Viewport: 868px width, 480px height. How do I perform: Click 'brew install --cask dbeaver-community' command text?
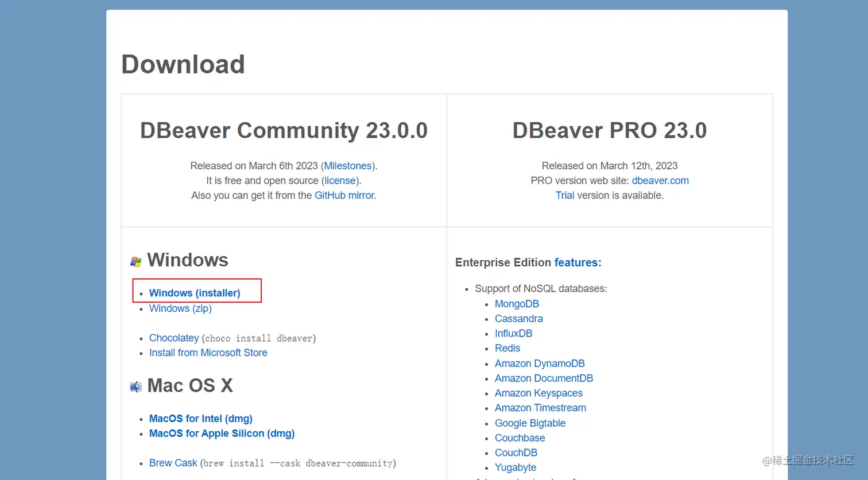(298, 463)
